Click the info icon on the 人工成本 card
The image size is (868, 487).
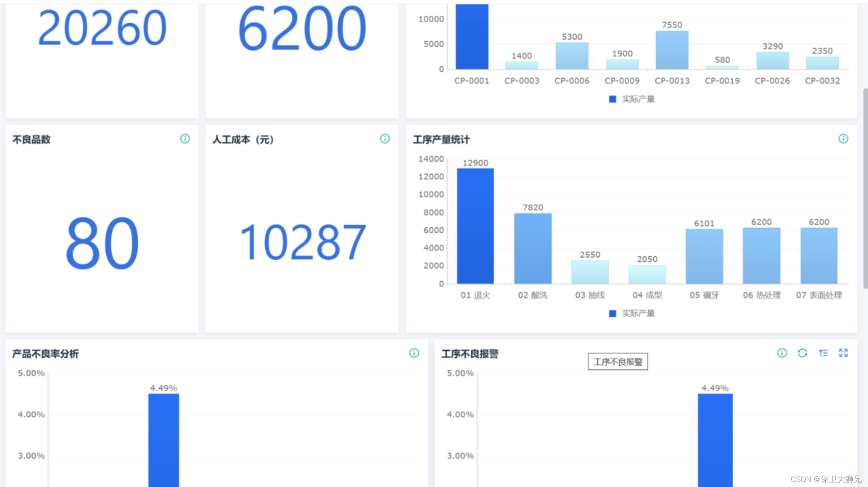pos(385,139)
